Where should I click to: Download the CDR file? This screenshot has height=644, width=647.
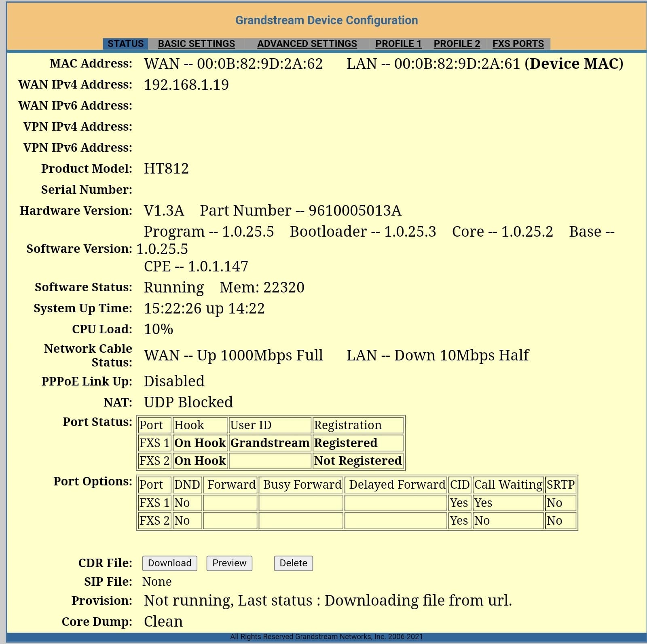169,563
